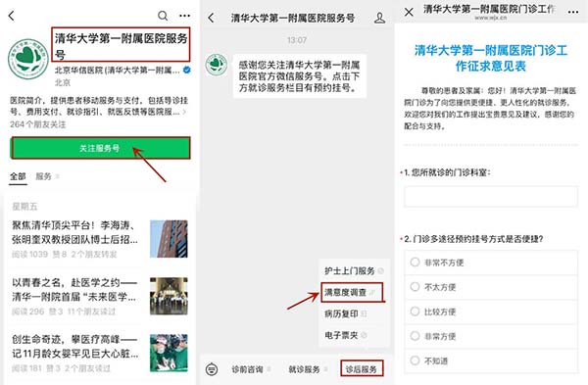This screenshot has width=588, height=385.
Task: Tap the sender avatar in chat message
Action: click(217, 65)
